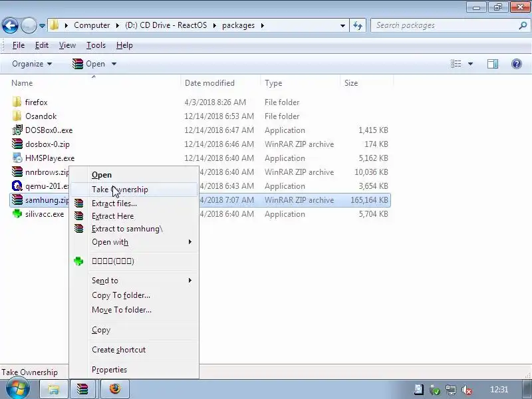The width and height of the screenshot is (532, 399).
Task: Click the change view icon
Action: [456, 64]
